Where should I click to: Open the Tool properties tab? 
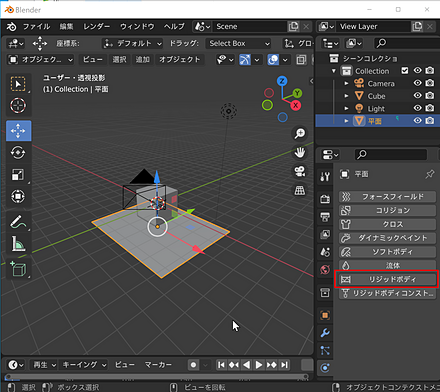(x=325, y=177)
